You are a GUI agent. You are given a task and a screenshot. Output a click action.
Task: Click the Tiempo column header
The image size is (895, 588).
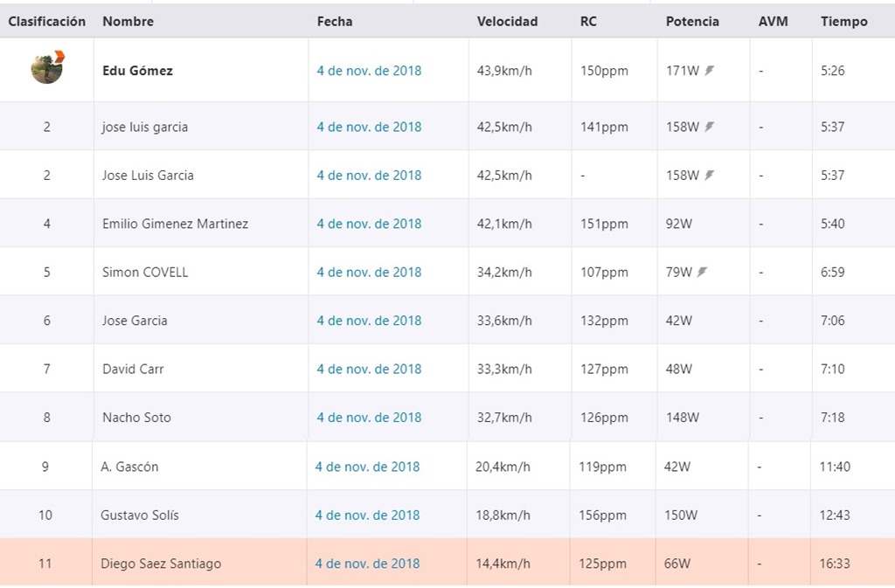click(843, 22)
